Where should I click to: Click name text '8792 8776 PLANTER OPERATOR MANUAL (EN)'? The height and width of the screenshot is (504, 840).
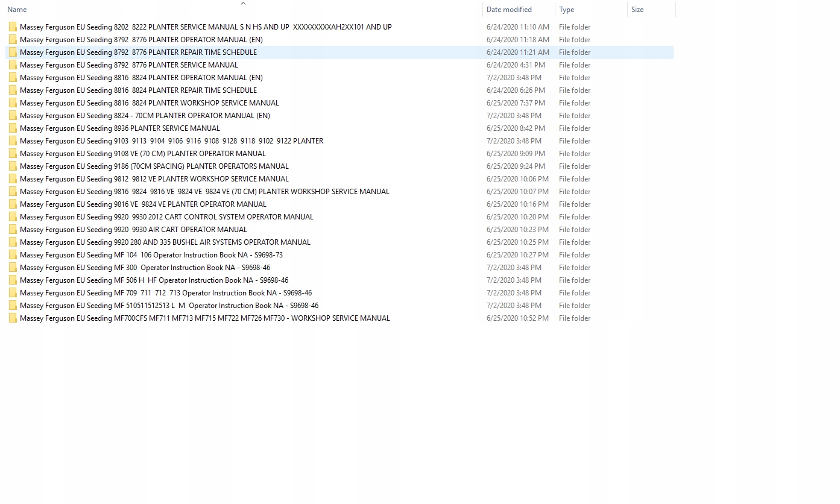[188, 40]
